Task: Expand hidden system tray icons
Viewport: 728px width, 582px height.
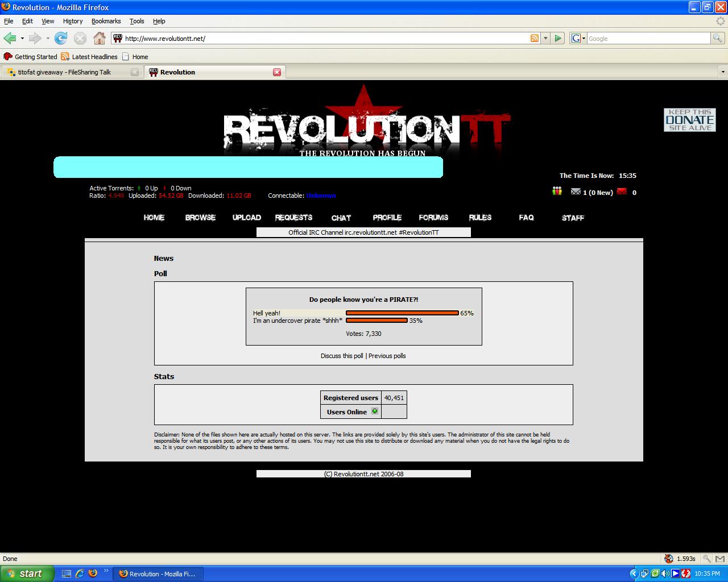Action: tap(634, 573)
